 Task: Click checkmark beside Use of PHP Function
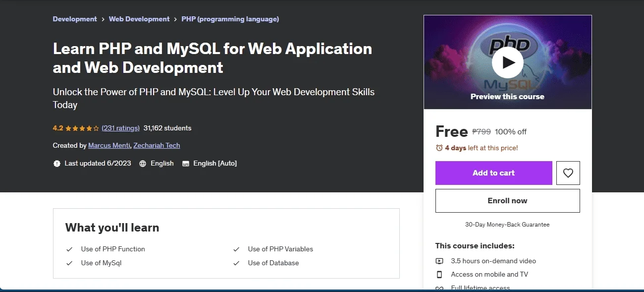pyautogui.click(x=69, y=249)
